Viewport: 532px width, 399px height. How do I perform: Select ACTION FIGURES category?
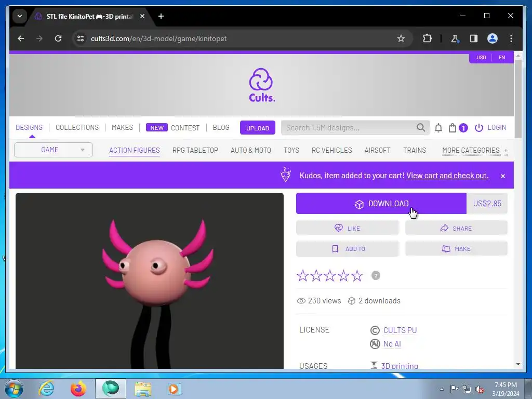135,150
